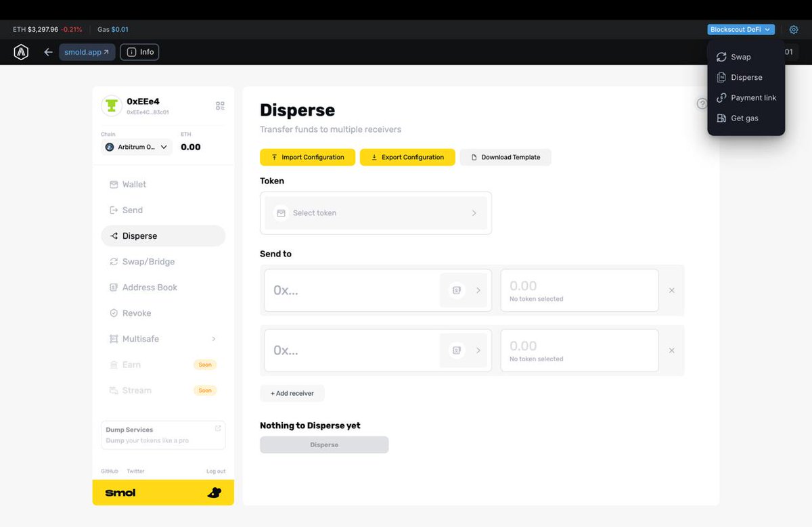
Task: Open the GitHub link
Action: pyautogui.click(x=110, y=471)
